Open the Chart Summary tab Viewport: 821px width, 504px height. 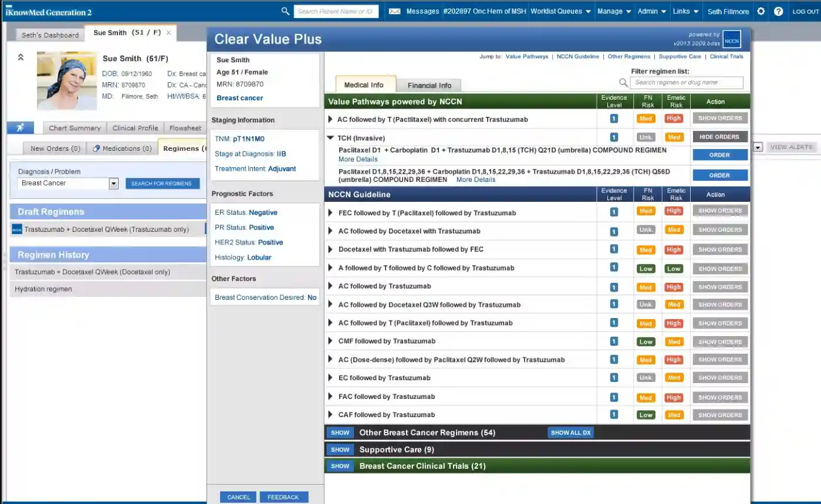pos(74,127)
